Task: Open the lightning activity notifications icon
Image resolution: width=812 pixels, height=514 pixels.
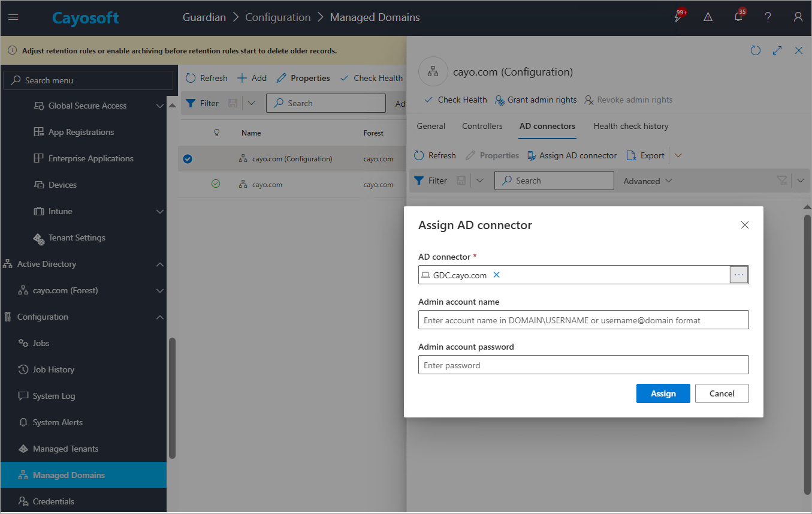Action: [678, 17]
